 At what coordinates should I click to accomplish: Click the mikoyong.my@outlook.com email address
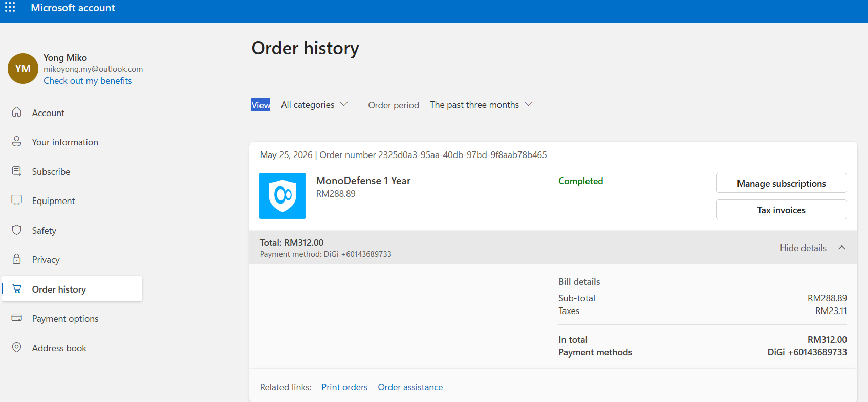click(93, 69)
